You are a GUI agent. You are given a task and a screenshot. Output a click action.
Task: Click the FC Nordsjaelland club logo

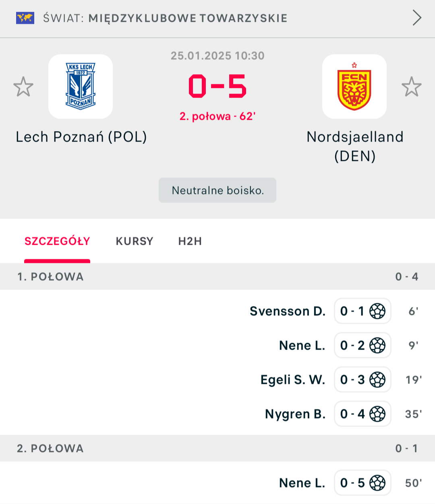354,86
